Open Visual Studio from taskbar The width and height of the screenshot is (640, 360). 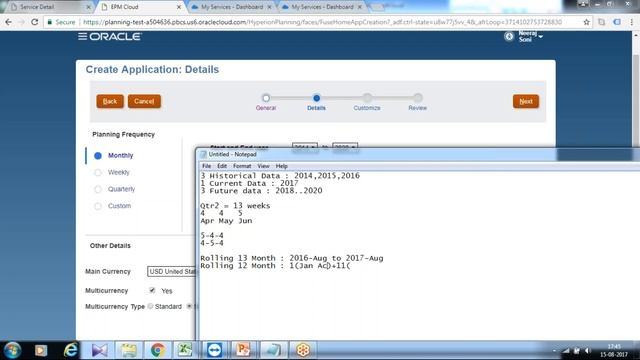click(100, 350)
